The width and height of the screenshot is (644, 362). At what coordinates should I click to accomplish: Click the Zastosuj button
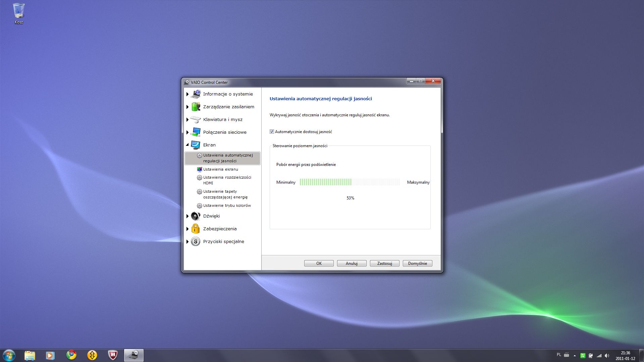tap(385, 263)
